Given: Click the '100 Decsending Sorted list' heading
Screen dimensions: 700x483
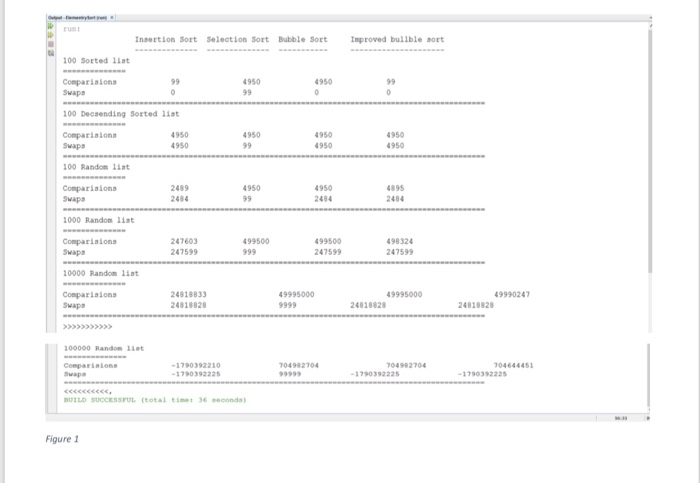Looking at the screenshot, I should (121, 114).
